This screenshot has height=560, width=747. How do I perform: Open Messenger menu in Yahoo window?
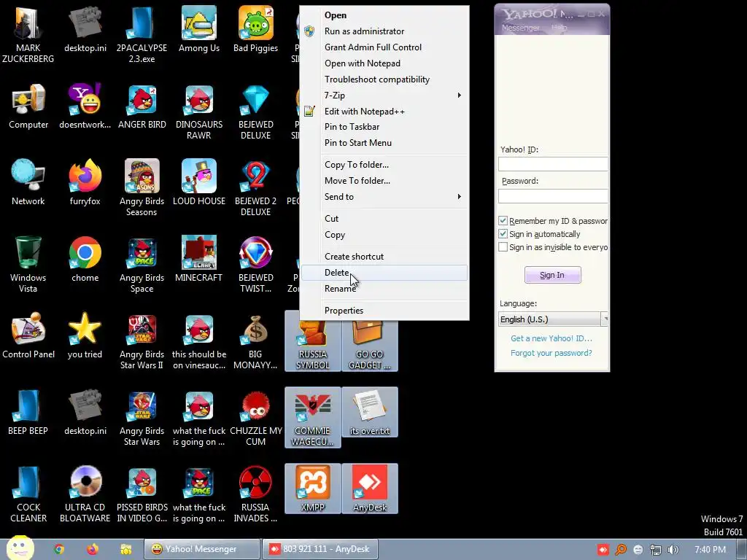(520, 28)
